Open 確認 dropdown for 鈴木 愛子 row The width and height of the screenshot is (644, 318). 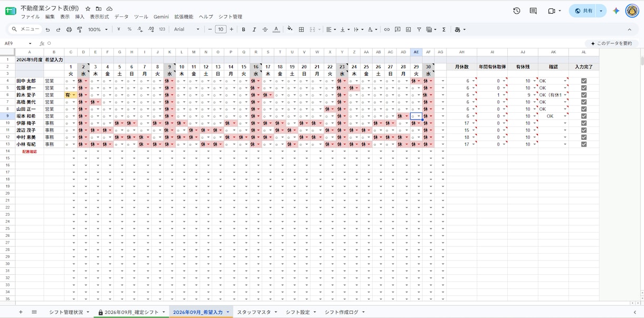(565, 95)
